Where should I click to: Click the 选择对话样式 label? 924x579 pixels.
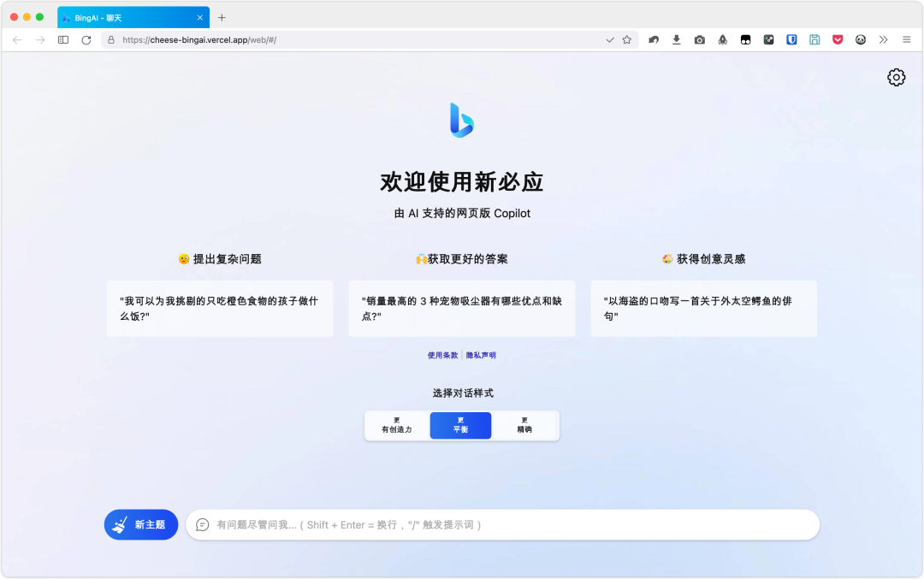click(x=463, y=393)
